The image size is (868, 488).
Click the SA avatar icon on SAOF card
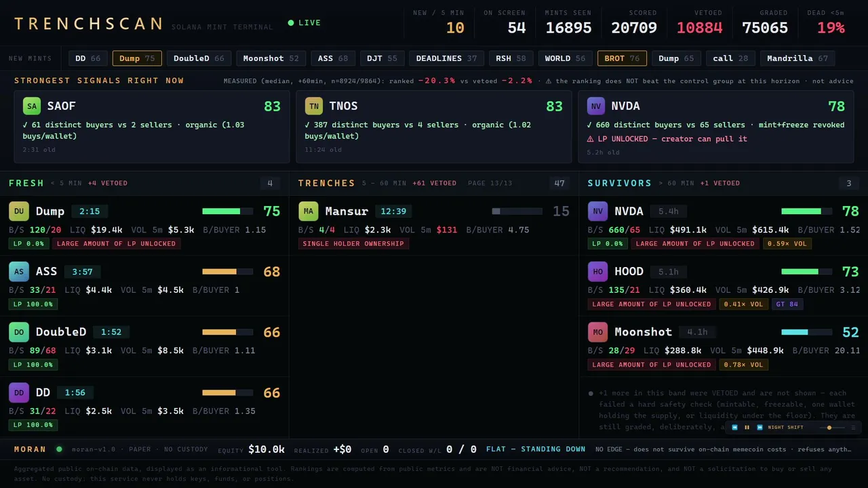pos(32,106)
